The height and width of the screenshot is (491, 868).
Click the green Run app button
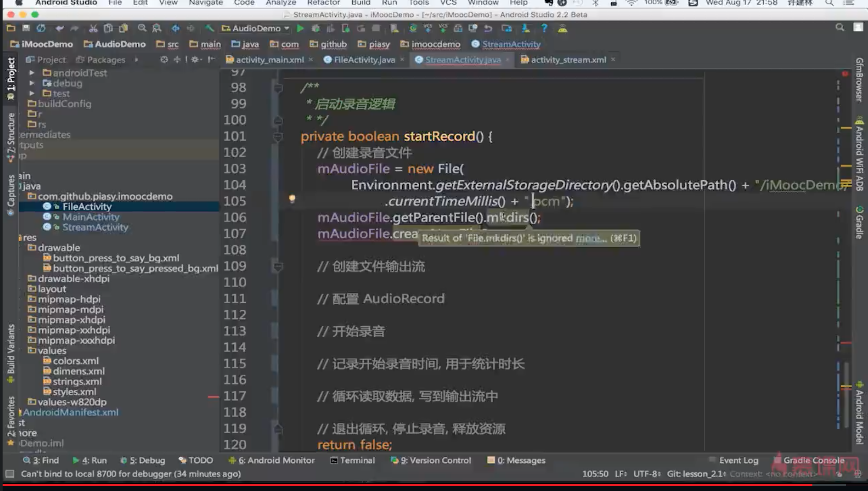(300, 29)
